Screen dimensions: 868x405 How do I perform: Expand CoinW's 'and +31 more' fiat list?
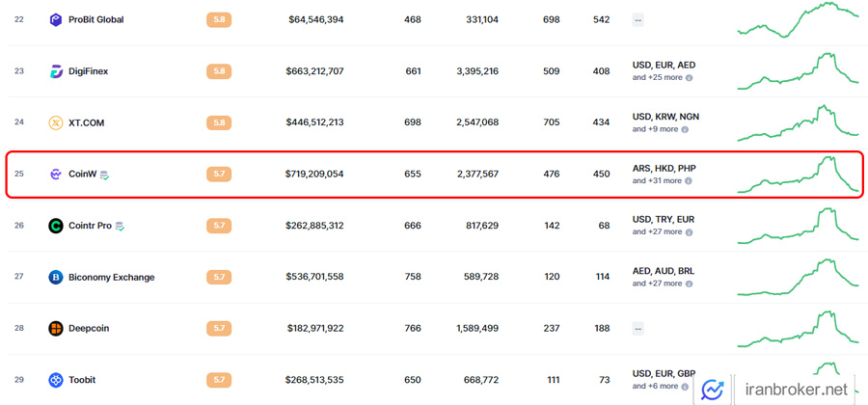click(658, 181)
